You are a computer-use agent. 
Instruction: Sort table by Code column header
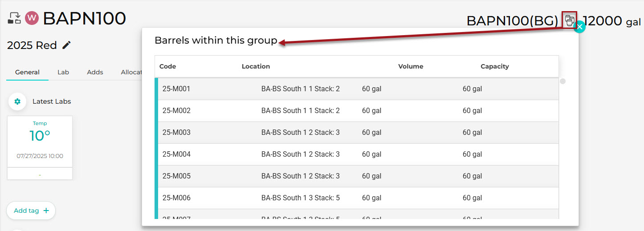[x=167, y=66]
